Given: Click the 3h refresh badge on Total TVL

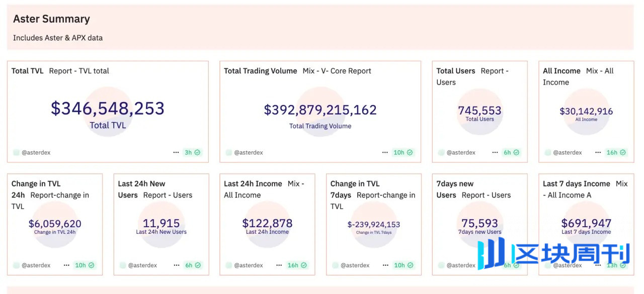Looking at the screenshot, I should pos(192,152).
